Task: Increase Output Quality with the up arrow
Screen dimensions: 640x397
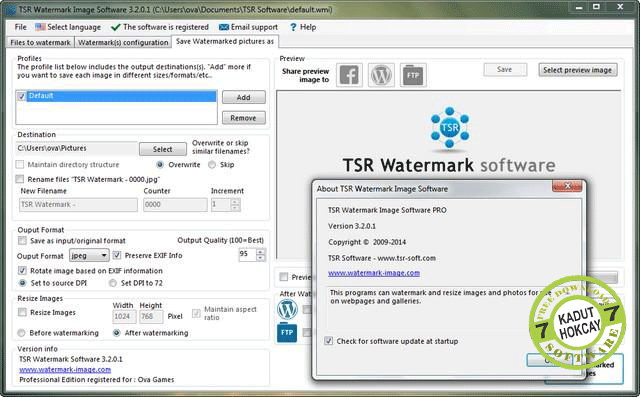Action: click(x=260, y=252)
